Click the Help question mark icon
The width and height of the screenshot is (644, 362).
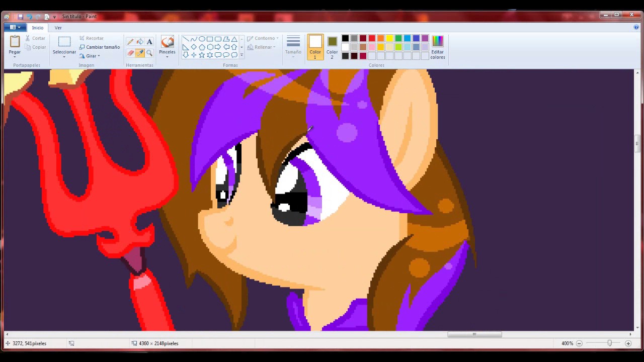[636, 27]
